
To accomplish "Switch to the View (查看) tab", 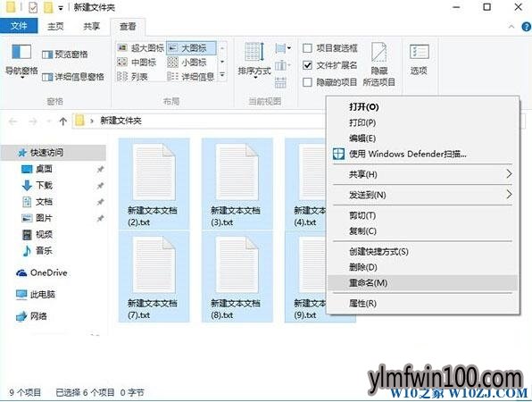I will pyautogui.click(x=128, y=27).
